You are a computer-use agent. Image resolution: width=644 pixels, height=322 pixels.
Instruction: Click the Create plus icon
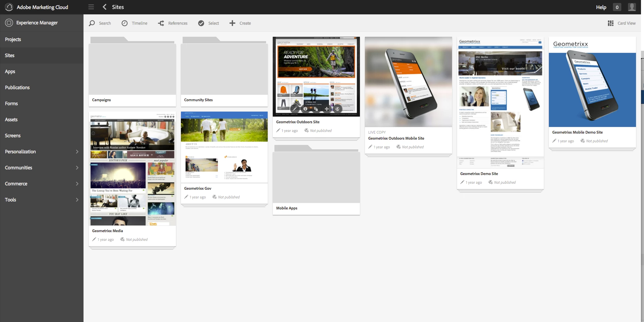coord(232,23)
